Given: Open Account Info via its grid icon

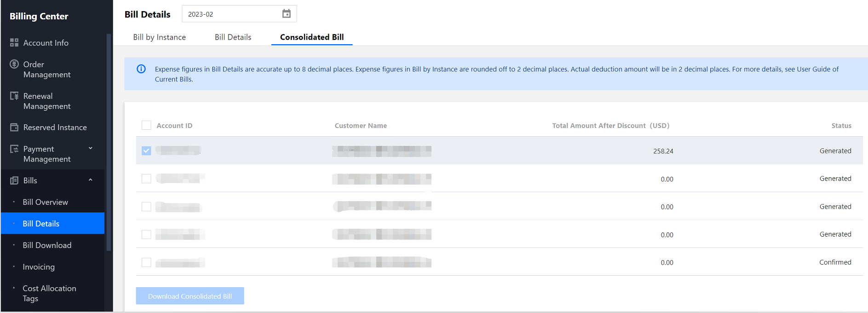Looking at the screenshot, I should tap(14, 43).
